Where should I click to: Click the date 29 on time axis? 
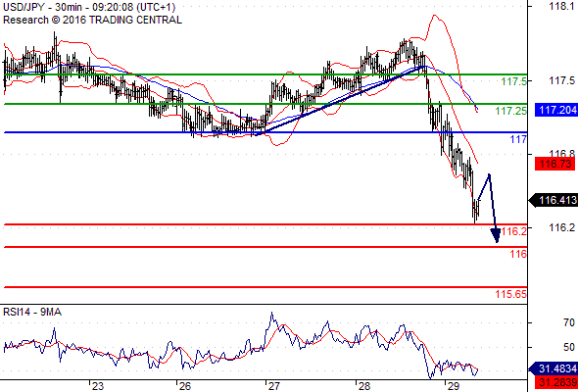point(454,386)
